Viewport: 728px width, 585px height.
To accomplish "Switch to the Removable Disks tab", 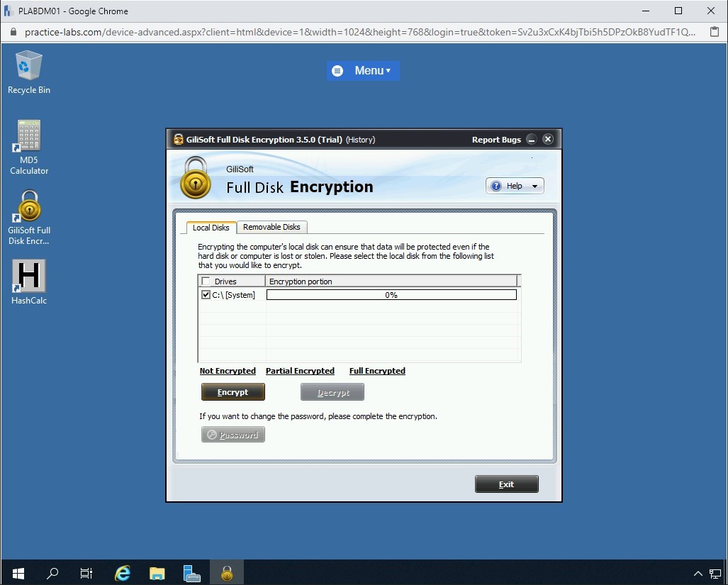I will point(271,227).
